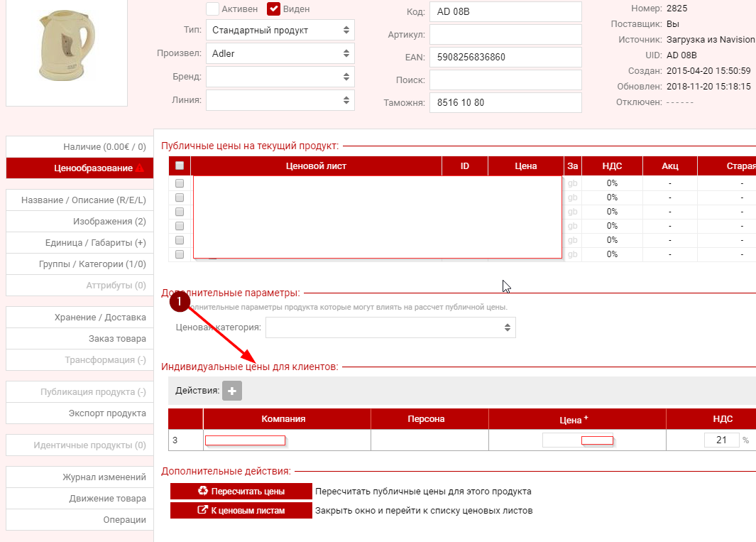Image resolution: width=756 pixels, height=542 pixels.
Task: Expand the Ценовая категория dropdown
Action: tap(390, 327)
